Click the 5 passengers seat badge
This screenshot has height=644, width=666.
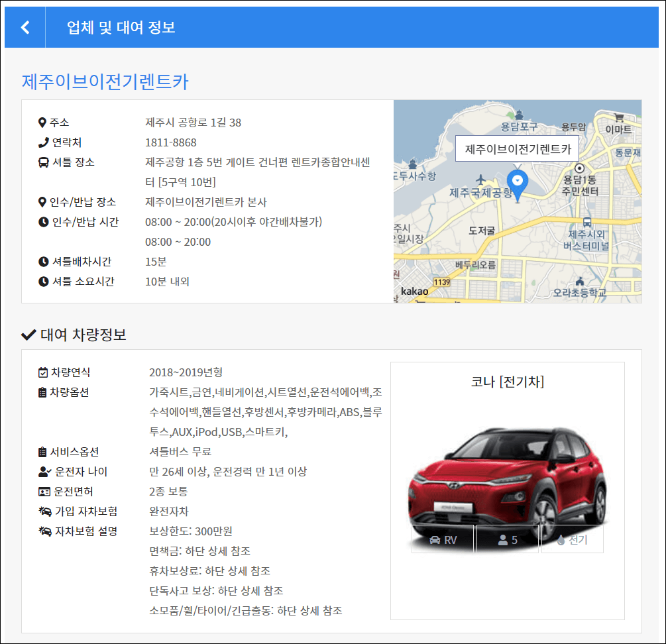508,539
